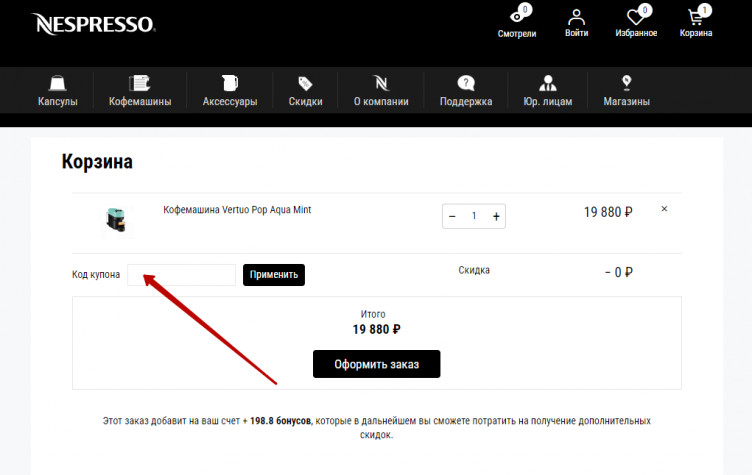Click the Скидка label
Image resolution: width=752 pixels, height=475 pixels.
pyautogui.click(x=474, y=270)
